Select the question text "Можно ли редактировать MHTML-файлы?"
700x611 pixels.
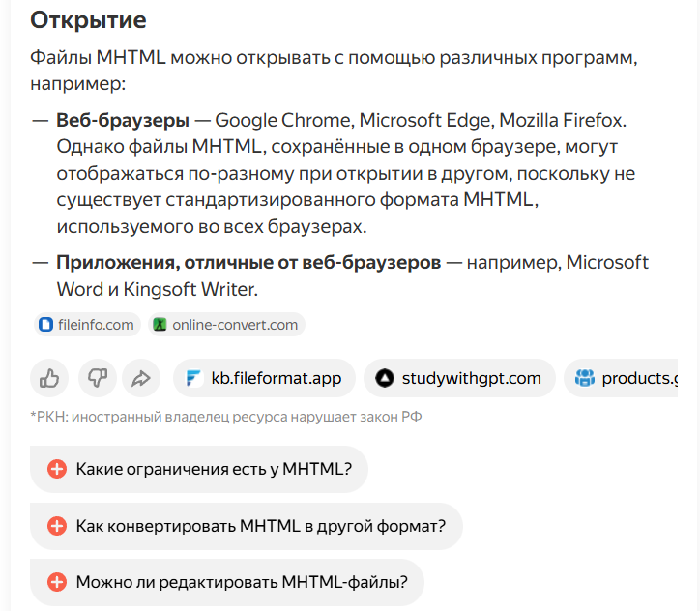[242, 582]
